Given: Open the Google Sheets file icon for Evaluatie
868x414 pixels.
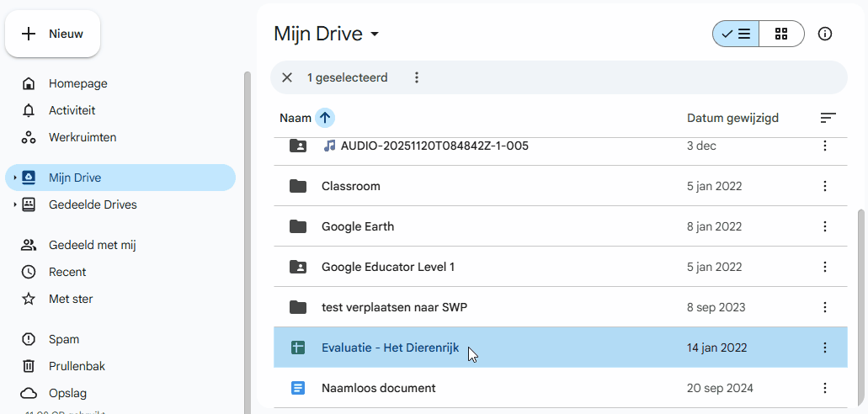Looking at the screenshot, I should (x=297, y=348).
